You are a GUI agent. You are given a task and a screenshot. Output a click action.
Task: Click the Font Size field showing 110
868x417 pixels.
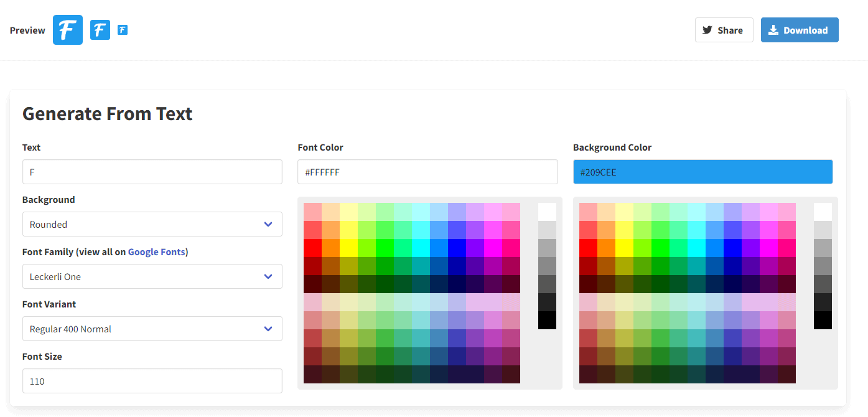click(x=152, y=381)
